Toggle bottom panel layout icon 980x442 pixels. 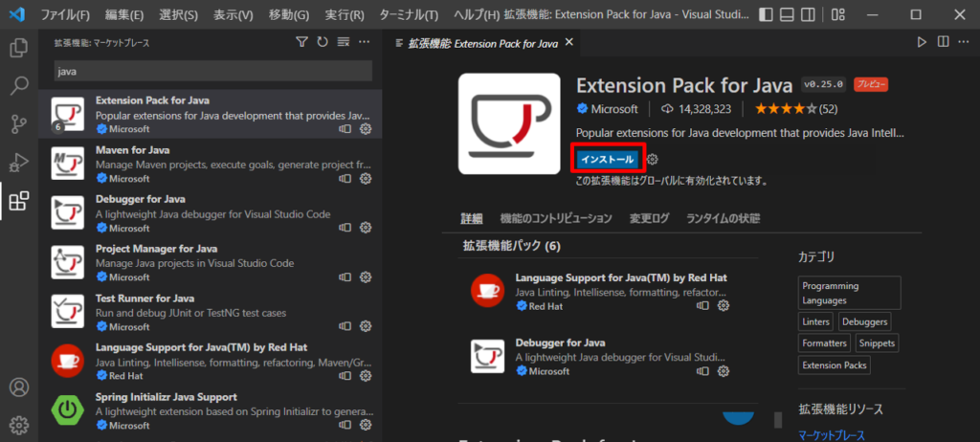coord(788,14)
